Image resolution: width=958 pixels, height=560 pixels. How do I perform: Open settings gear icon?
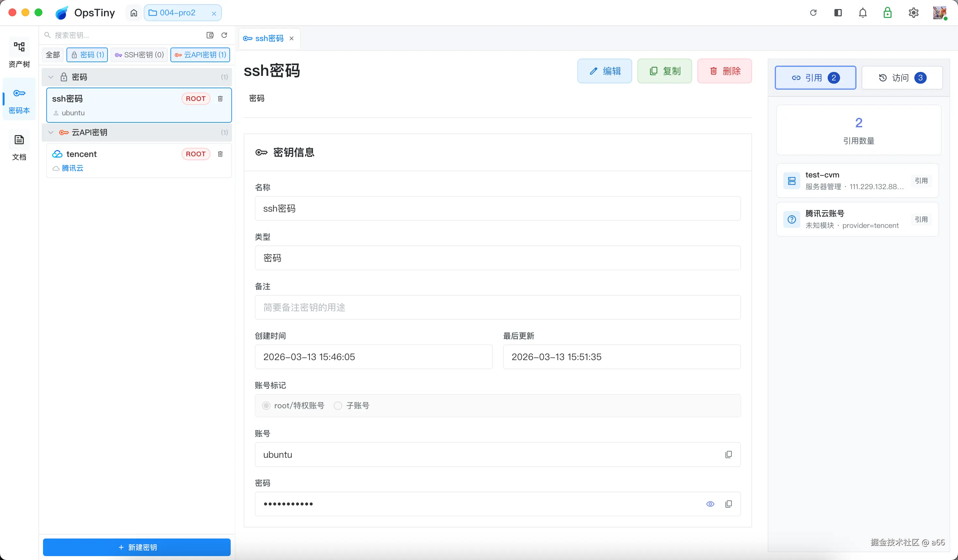(913, 13)
